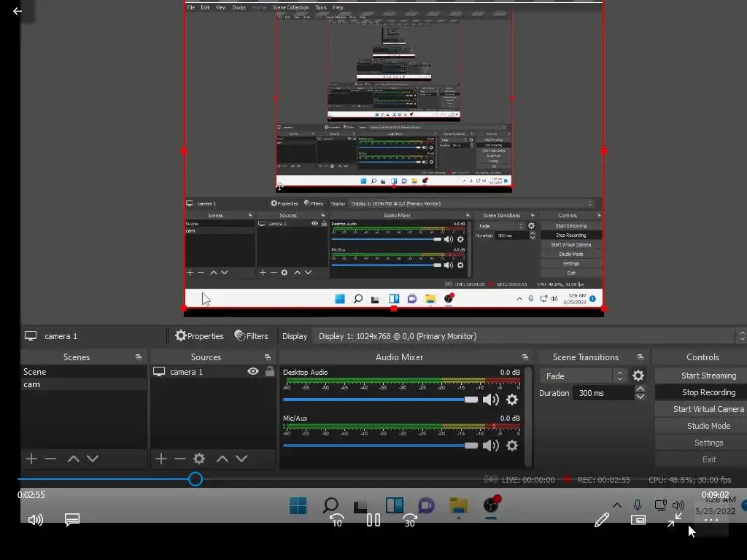Enable Studio Mode
This screenshot has height=560, width=747.
click(701, 426)
